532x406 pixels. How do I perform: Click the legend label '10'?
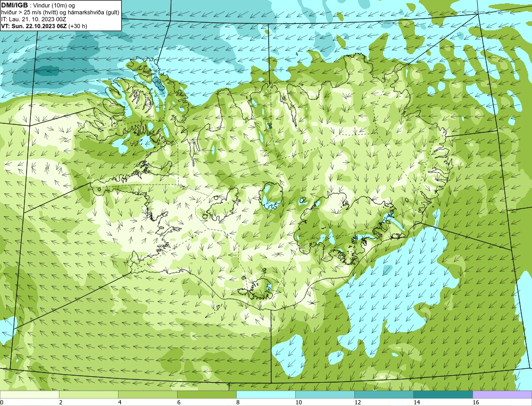point(298,402)
